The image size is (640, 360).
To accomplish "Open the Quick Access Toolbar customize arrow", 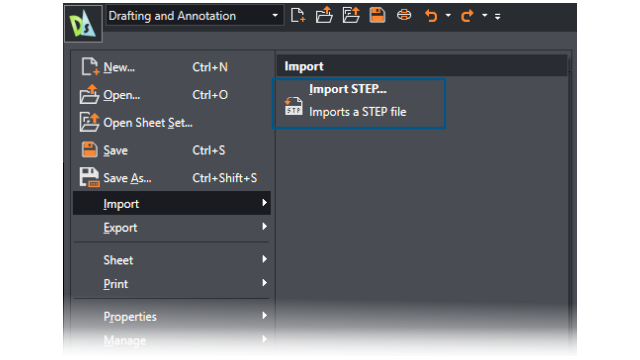I will (x=498, y=16).
